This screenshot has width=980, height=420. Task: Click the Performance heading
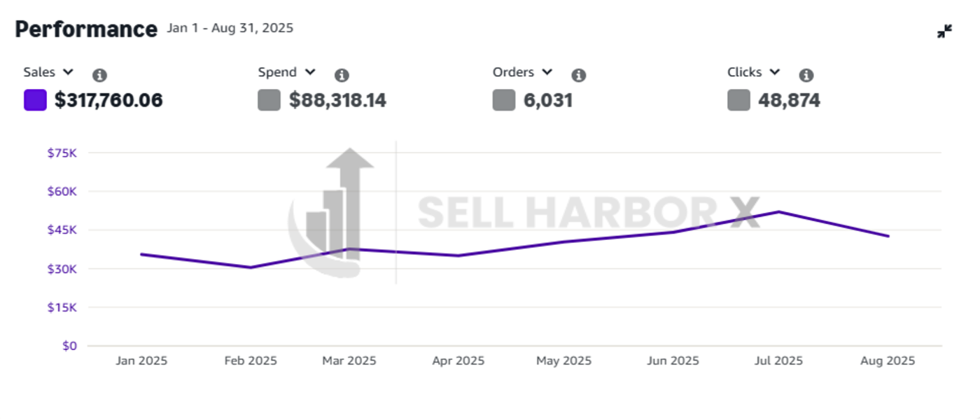click(86, 29)
